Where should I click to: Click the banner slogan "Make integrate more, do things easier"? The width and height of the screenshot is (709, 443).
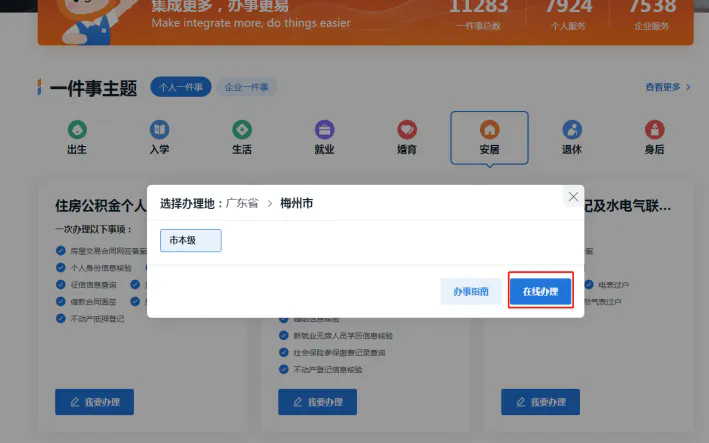251,23
